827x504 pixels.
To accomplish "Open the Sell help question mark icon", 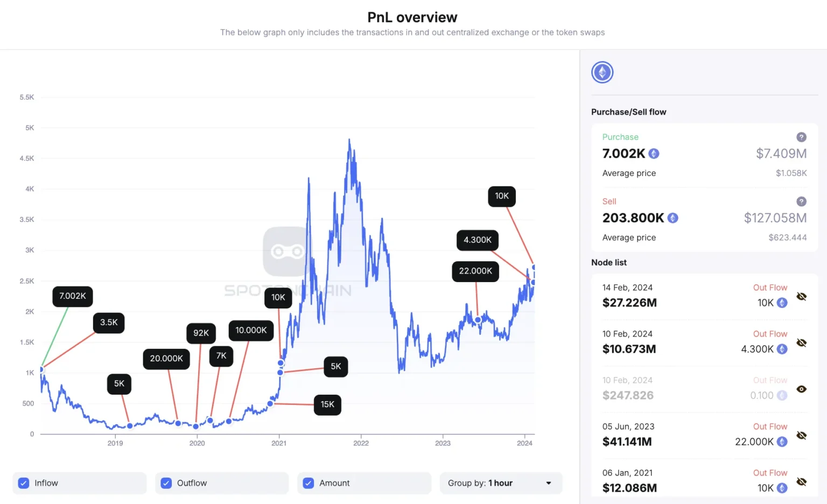I will [x=801, y=201].
